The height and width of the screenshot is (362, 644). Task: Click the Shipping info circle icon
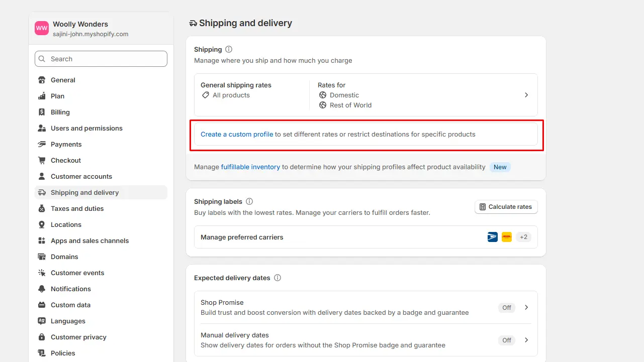pyautogui.click(x=229, y=49)
